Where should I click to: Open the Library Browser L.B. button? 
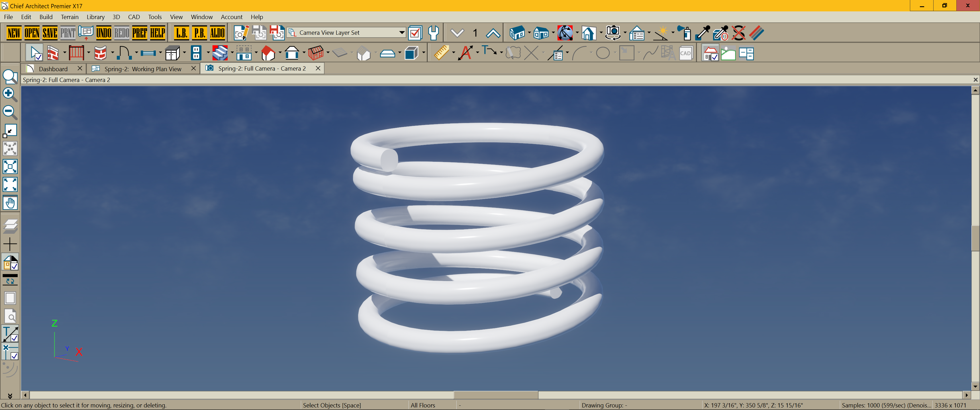(x=181, y=33)
